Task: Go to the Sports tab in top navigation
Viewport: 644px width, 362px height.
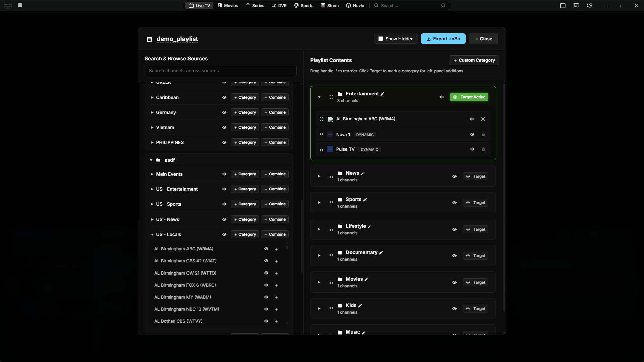Action: coord(304,6)
